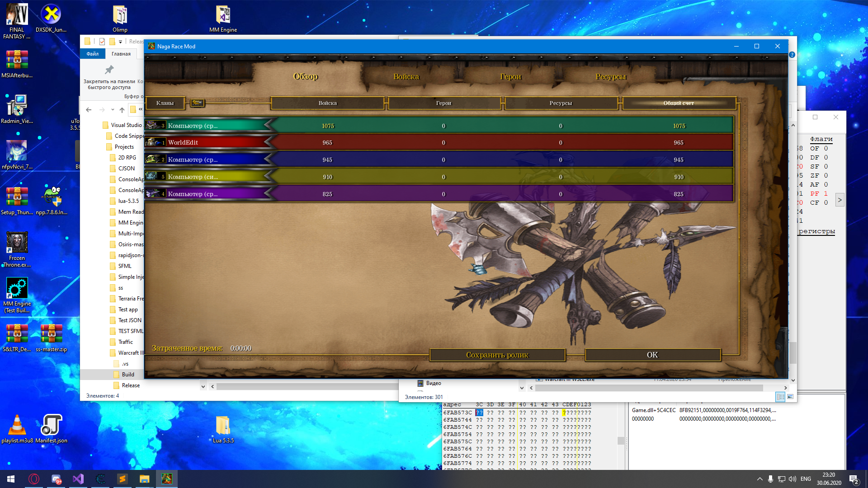Image resolution: width=868 pixels, height=488 pixels.
Task: Click the undead portrait of player 3
Action: coord(153,126)
